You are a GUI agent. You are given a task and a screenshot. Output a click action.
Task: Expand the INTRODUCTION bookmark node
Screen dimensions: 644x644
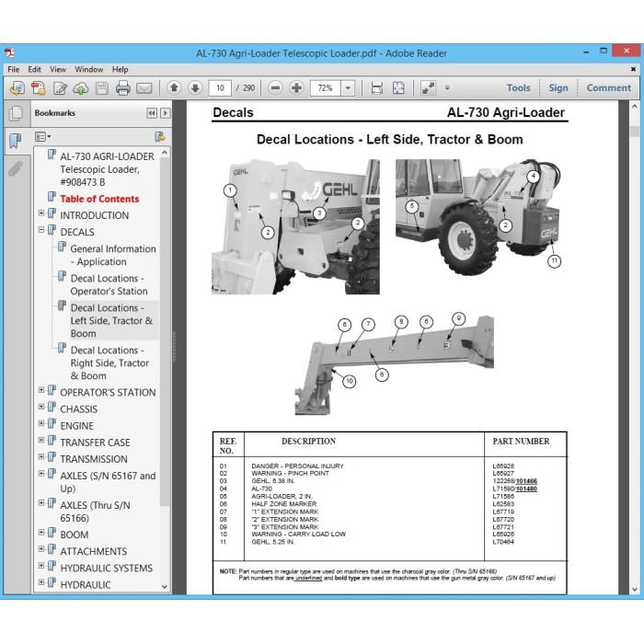pyautogui.click(x=41, y=213)
